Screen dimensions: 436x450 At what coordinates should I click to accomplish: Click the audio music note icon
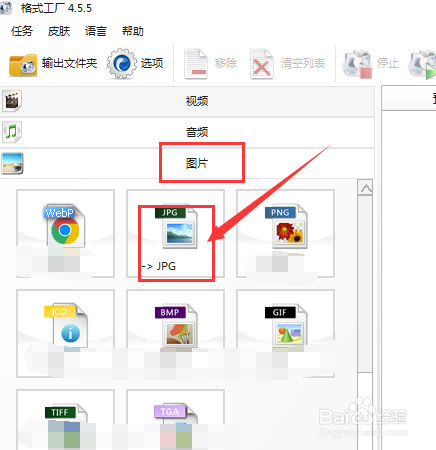tap(12, 132)
